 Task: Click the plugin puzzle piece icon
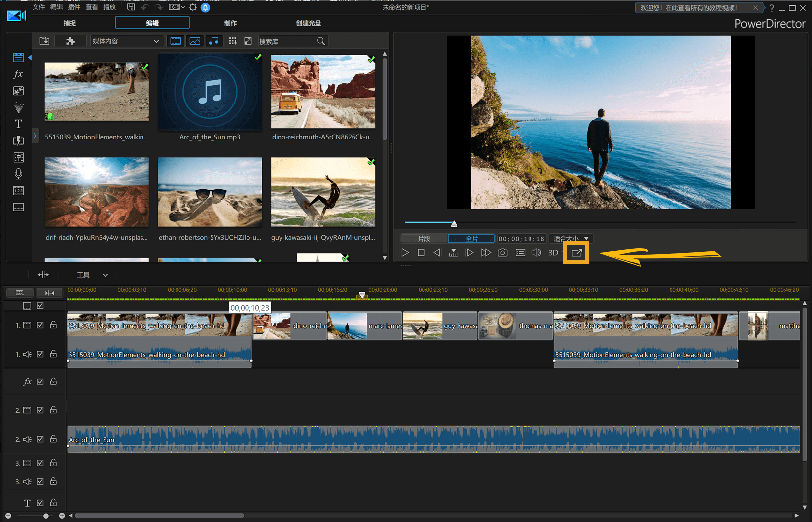[x=71, y=41]
